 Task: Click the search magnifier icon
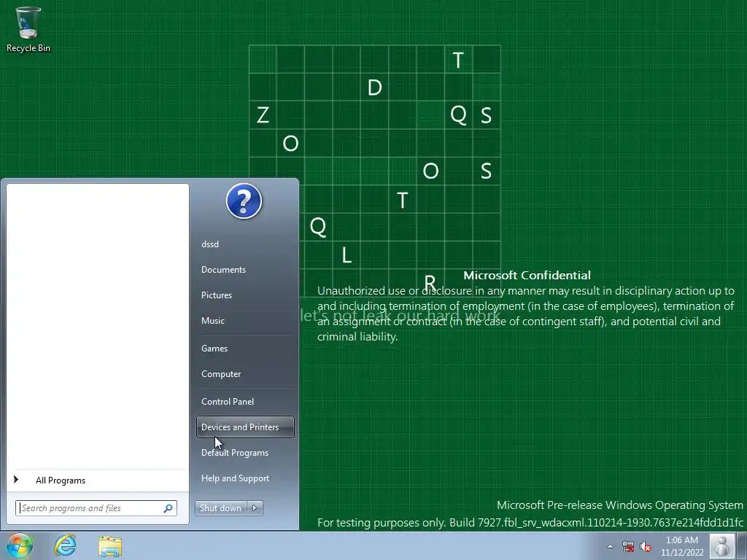(168, 508)
